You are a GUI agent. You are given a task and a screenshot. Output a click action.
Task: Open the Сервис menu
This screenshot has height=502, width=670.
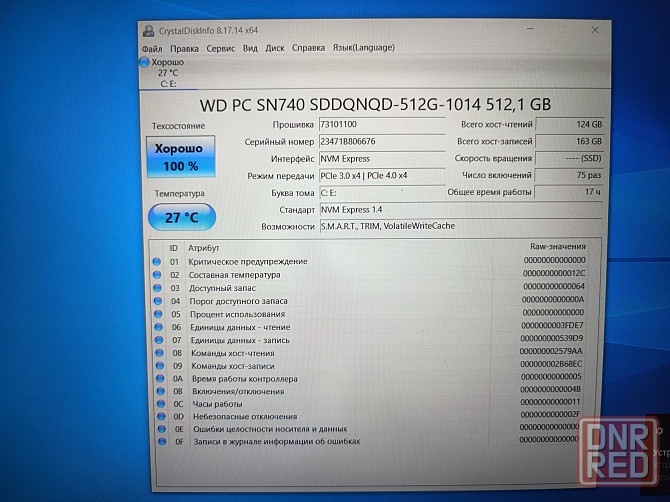point(220,47)
